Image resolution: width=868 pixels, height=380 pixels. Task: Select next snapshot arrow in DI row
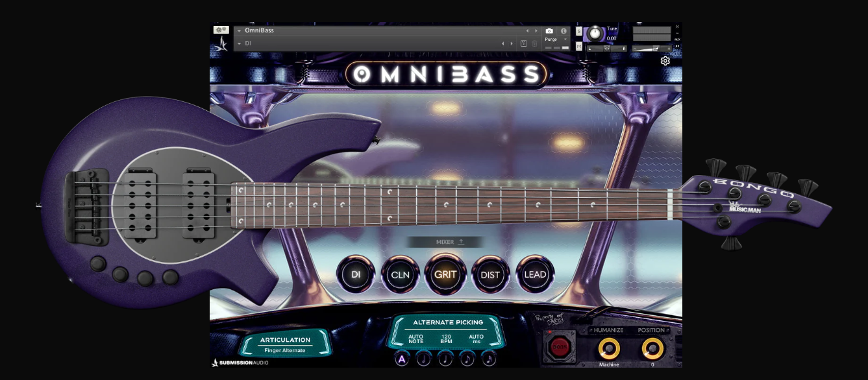(x=512, y=43)
